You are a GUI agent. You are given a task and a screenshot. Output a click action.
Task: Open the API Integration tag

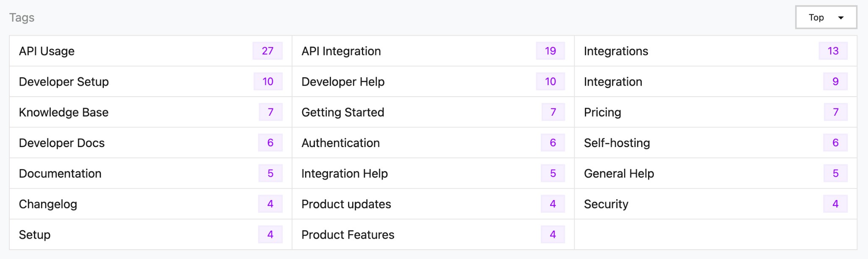[x=341, y=51]
